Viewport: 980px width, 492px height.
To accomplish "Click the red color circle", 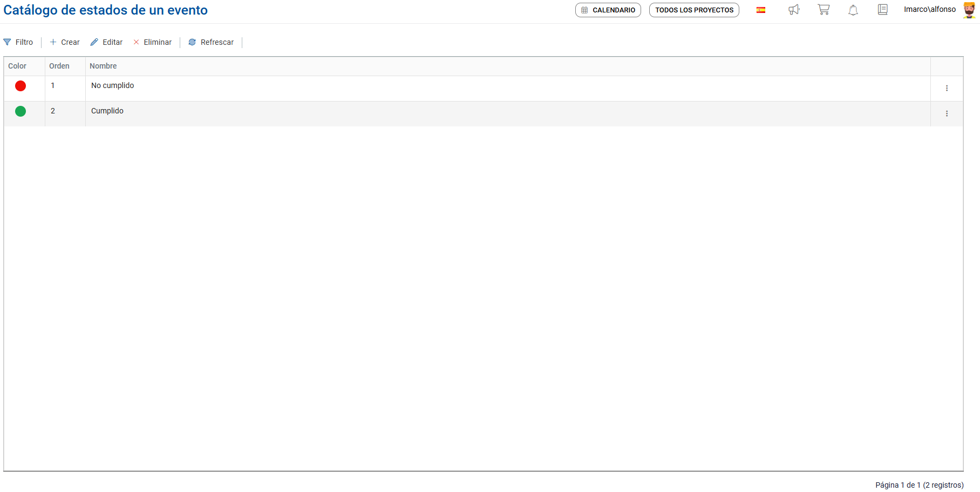I will 21,86.
